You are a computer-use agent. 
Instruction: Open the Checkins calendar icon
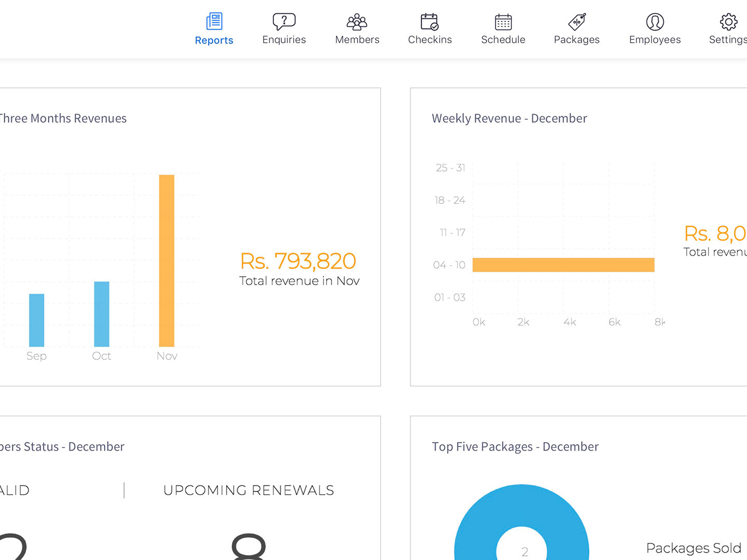[x=430, y=21]
